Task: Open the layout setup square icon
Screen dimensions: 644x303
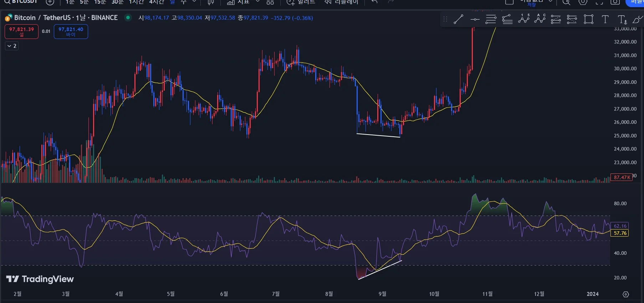Action: (509, 2)
